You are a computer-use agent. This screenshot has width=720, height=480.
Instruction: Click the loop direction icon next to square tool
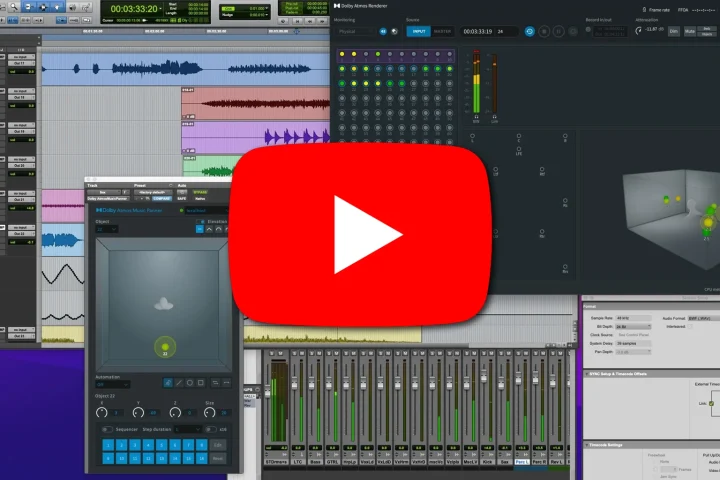coord(215,383)
